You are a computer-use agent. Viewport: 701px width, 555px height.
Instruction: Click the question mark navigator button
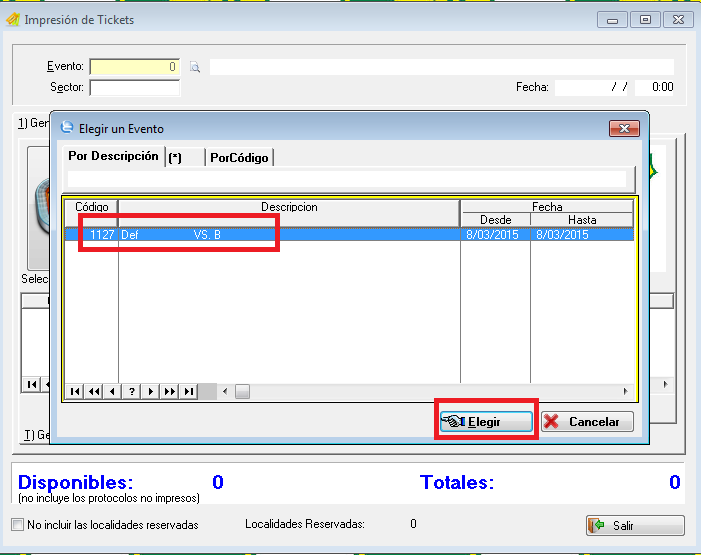(x=132, y=391)
